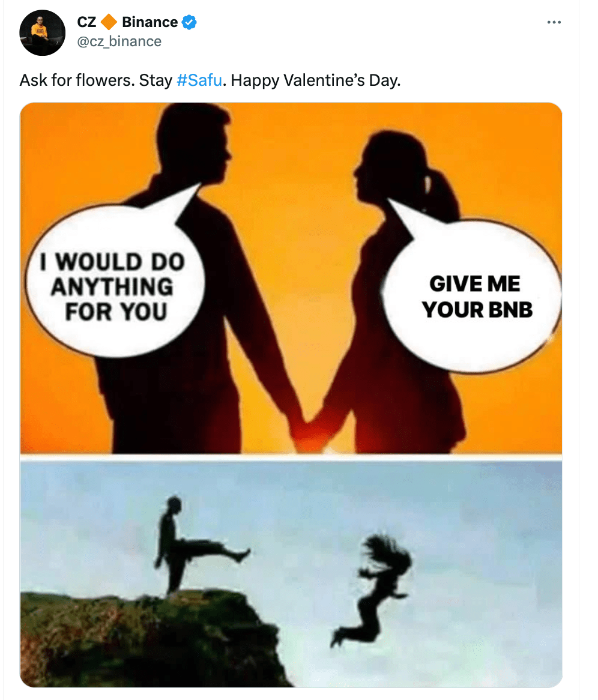The width and height of the screenshot is (598, 700).
Task: Click the orange diamond icon in the name
Action: (109, 23)
